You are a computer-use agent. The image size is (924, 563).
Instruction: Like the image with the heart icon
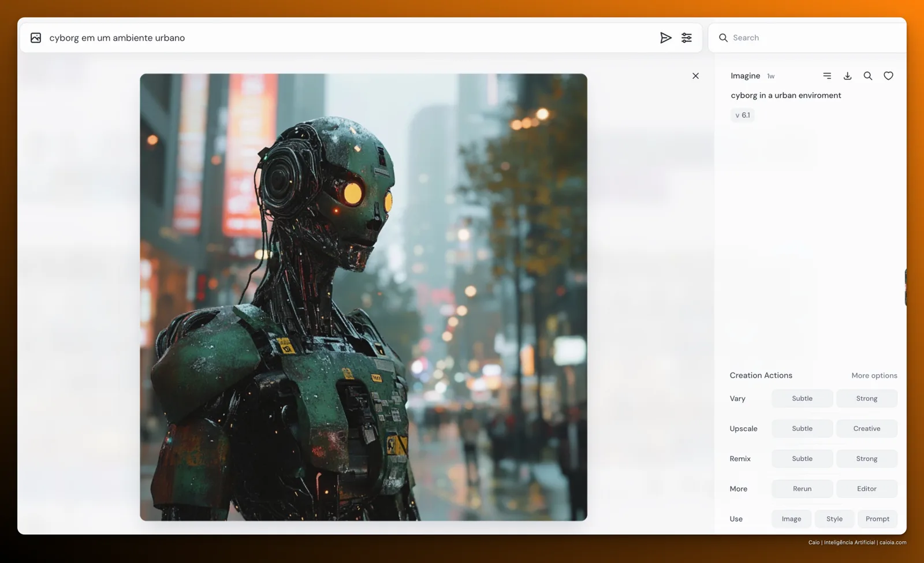888,76
